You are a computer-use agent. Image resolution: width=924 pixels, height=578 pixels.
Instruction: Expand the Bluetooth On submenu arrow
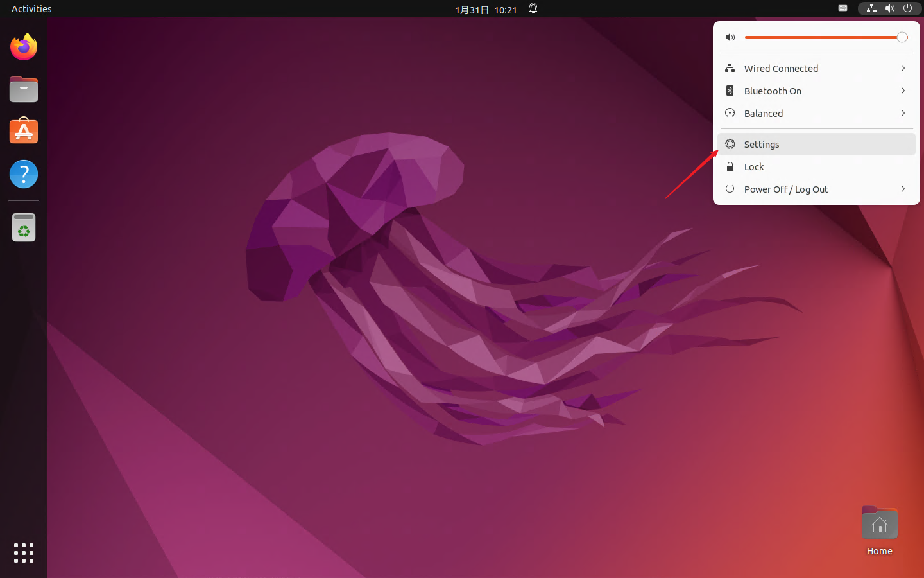pos(903,91)
